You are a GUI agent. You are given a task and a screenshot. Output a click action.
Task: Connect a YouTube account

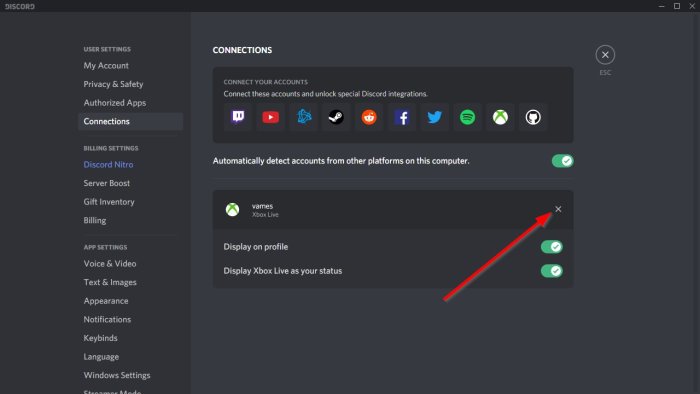[x=271, y=117]
